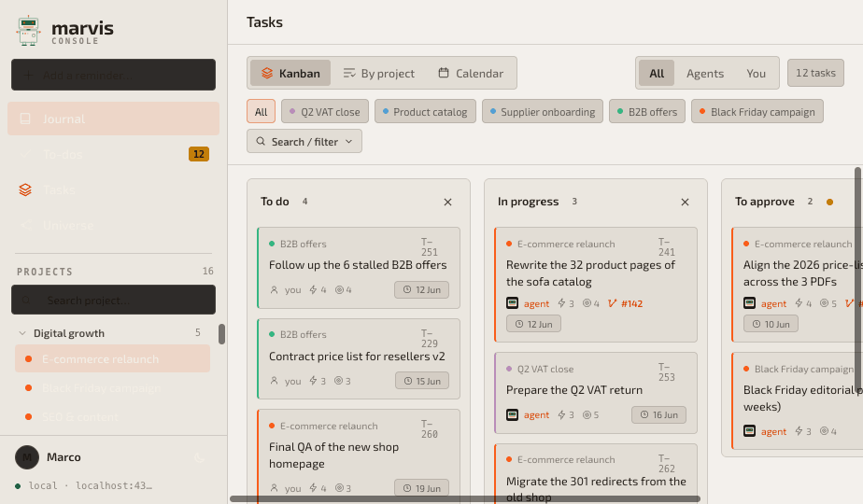The image size is (863, 504).
Task: Click agent robot icon on Prepare Q2 VAT return card
Action: point(513,414)
